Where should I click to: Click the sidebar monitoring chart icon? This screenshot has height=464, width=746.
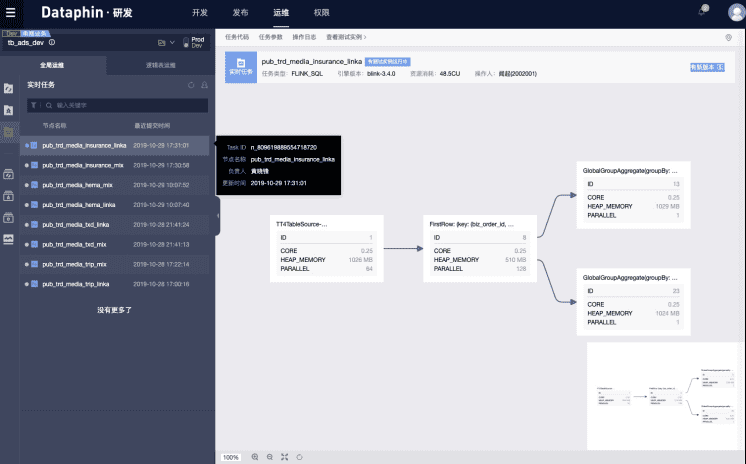tap(9, 239)
